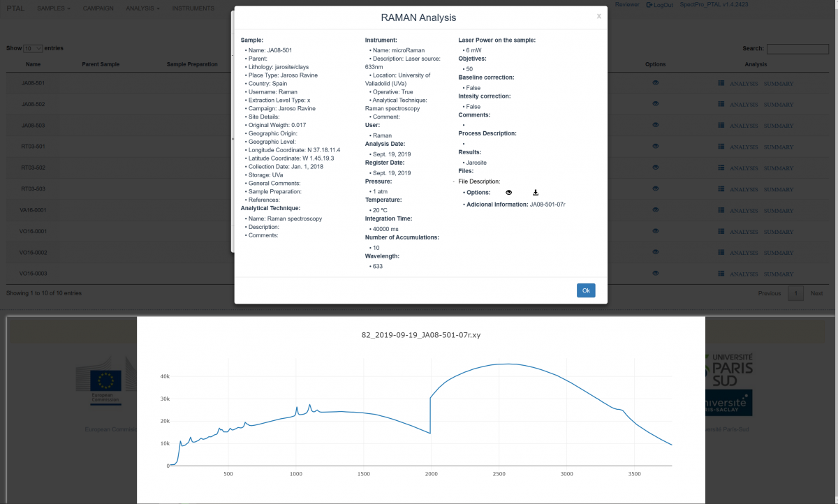Click the Analysis column header
Viewport: 838px width, 504px height.
coord(756,64)
